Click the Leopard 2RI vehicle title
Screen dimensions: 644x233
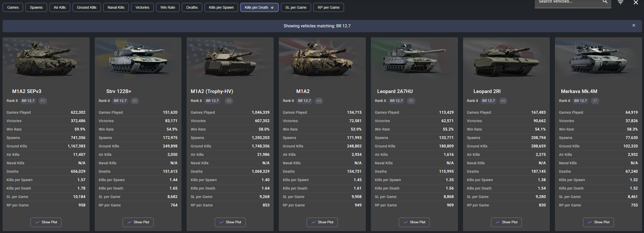pos(487,91)
